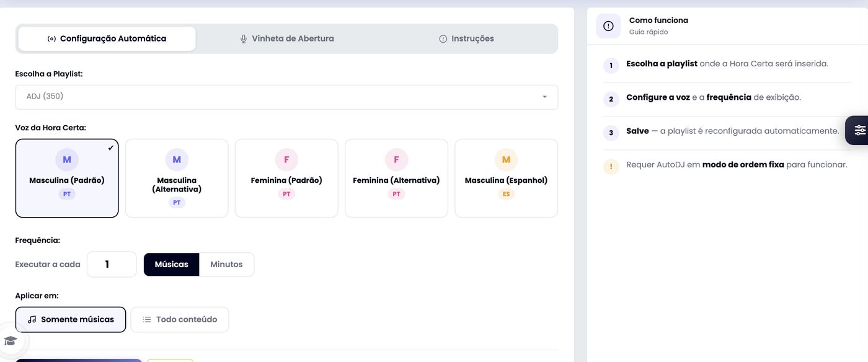Select Feminina (Padrão) voice card
This screenshot has height=362, width=868.
(286, 178)
